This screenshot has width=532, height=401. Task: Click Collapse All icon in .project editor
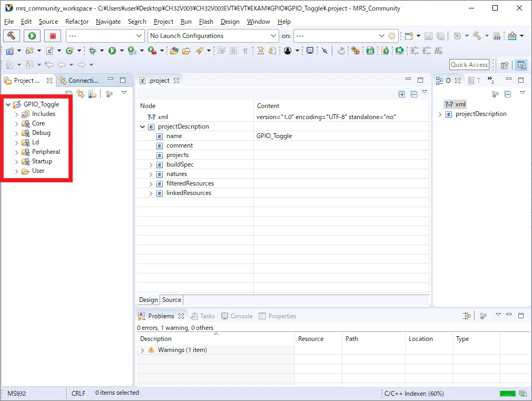[414, 94]
